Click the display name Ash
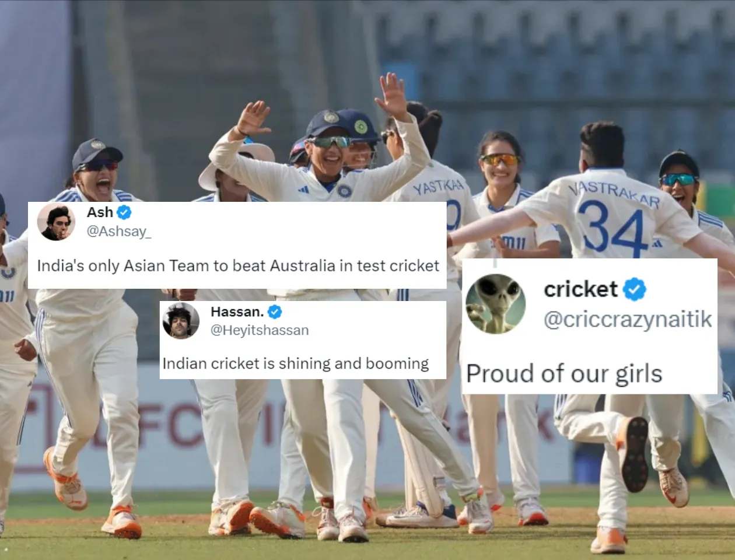 tap(100, 212)
